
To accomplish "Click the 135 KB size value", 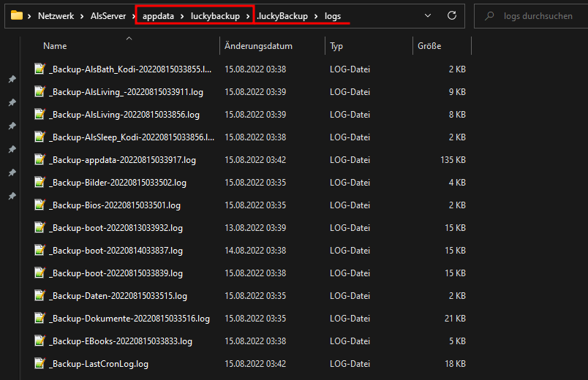I will pyautogui.click(x=453, y=160).
